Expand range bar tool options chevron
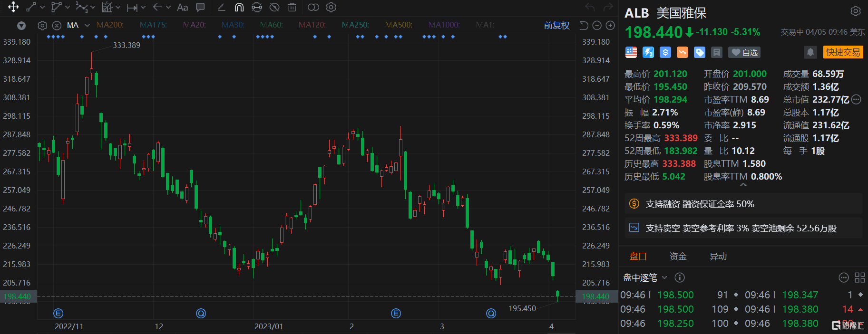Viewport: 868px width, 334px height. 143,8
